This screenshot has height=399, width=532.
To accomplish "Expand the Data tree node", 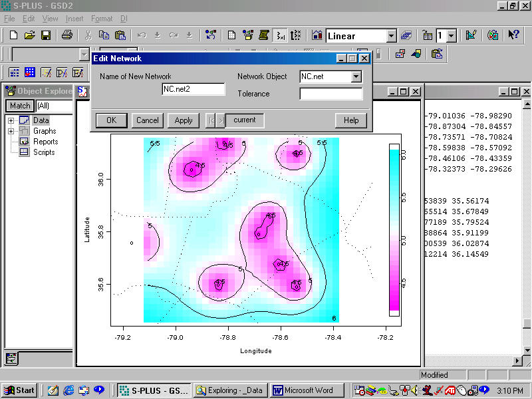I will (x=11, y=120).
